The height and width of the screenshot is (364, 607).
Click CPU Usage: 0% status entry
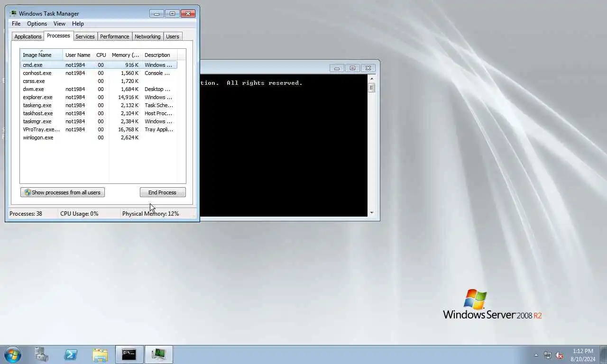[79, 214]
